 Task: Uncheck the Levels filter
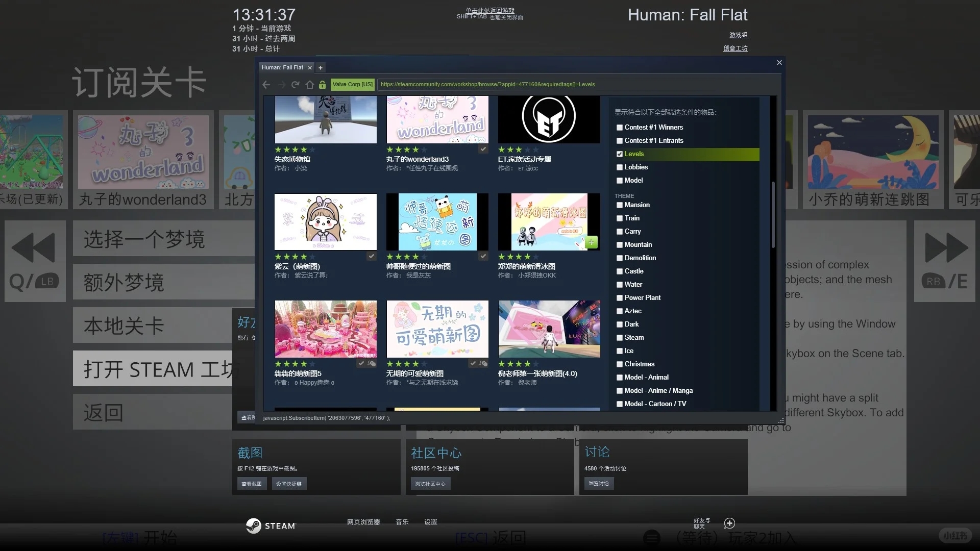click(620, 154)
